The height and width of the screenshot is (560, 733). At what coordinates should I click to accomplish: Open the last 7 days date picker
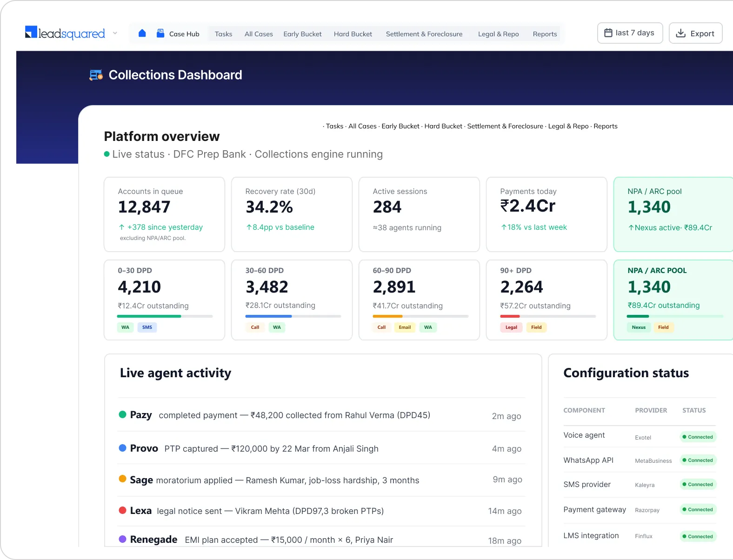(x=630, y=33)
